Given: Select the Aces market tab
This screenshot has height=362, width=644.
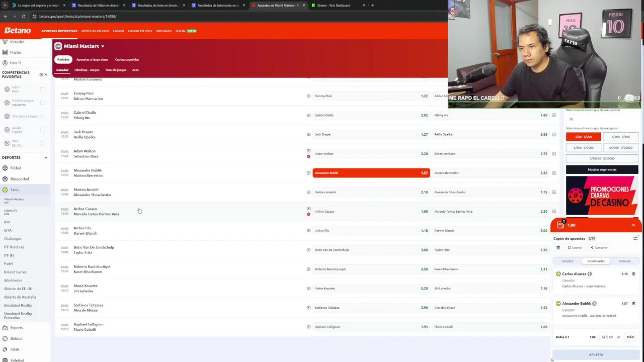Looking at the screenshot, I should (135, 70).
